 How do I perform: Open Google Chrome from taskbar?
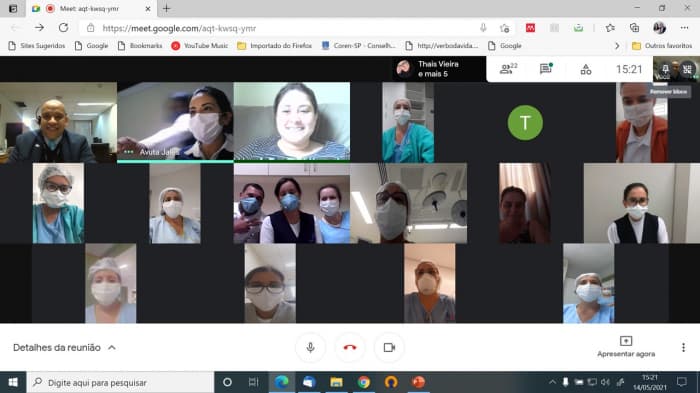pos(364,382)
